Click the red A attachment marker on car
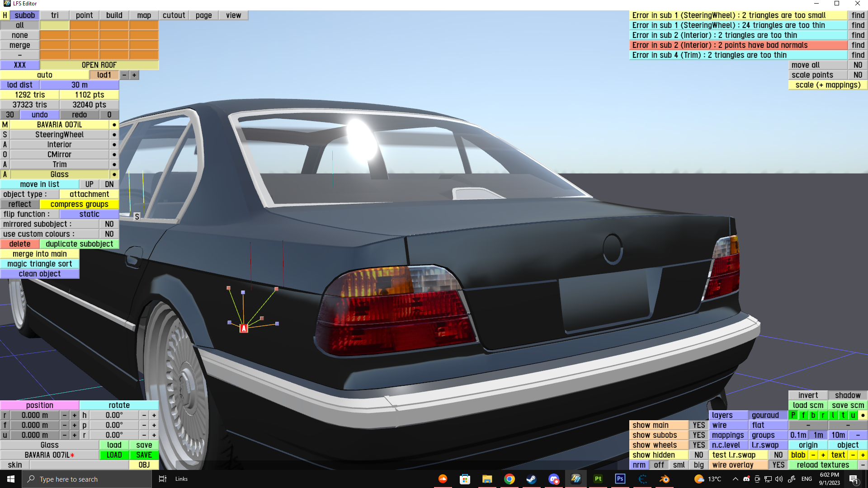 [244, 328]
